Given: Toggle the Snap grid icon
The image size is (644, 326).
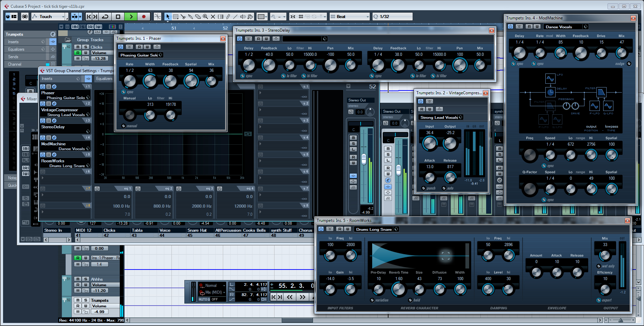Looking at the screenshot, I should click(x=301, y=16).
